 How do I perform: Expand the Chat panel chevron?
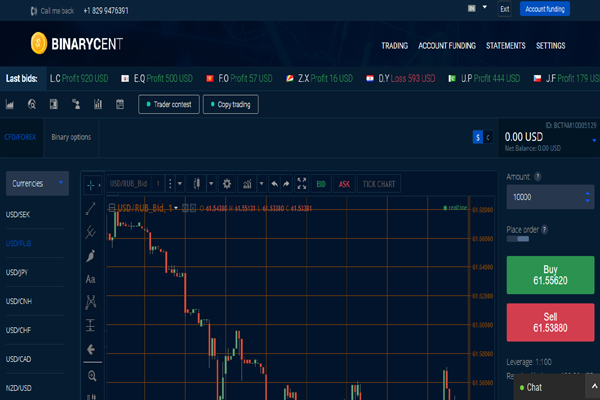point(594,386)
